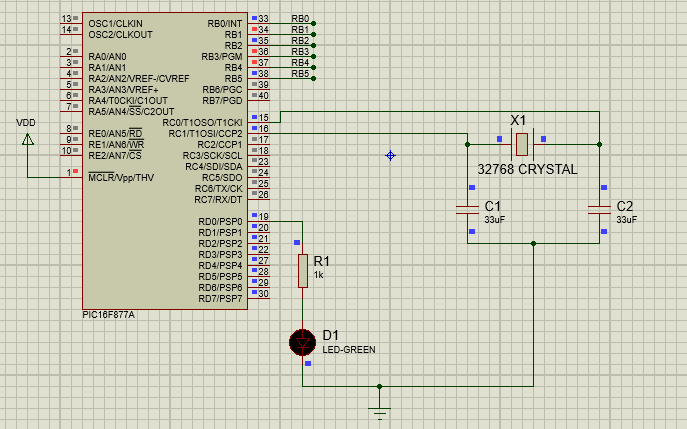This screenshot has width=687, height=429.
Task: Click the X1 reference label
Action: click(x=518, y=121)
